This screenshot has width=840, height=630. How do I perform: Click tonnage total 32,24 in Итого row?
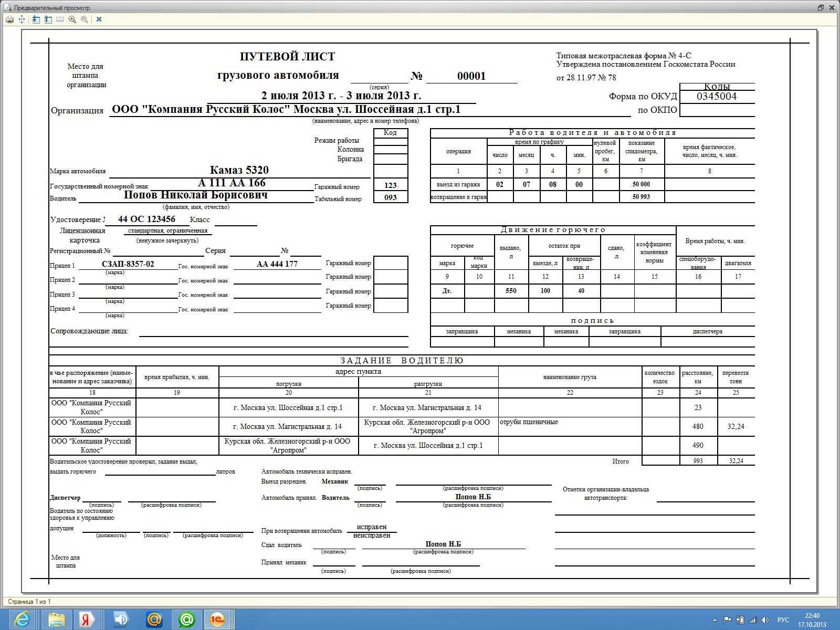(x=736, y=461)
